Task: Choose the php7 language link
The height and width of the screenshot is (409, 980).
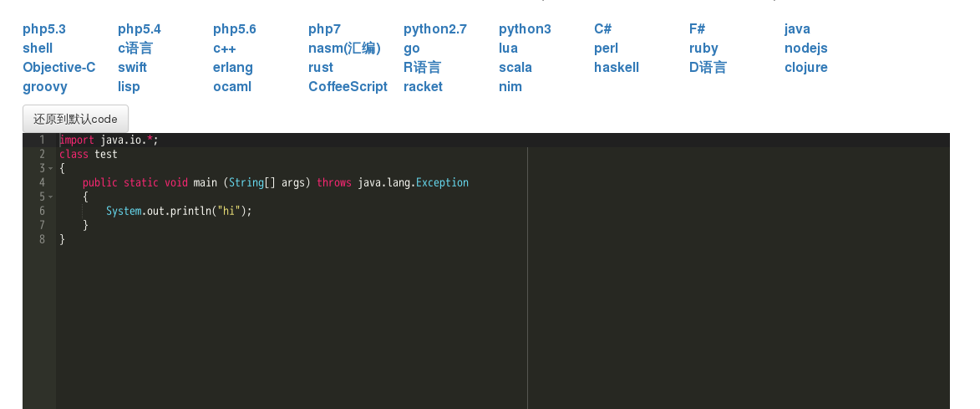Action: (x=324, y=29)
